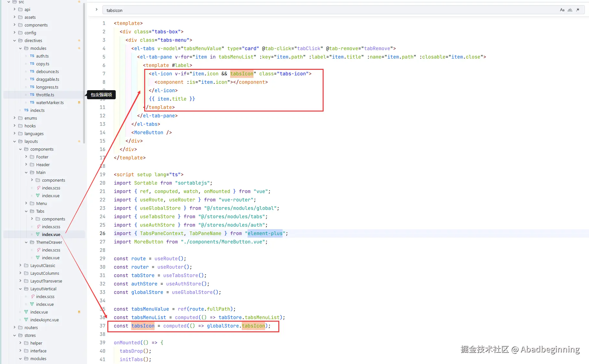Open the components folder directly under layouts
The width and height of the screenshot is (589, 364).
[42, 149]
